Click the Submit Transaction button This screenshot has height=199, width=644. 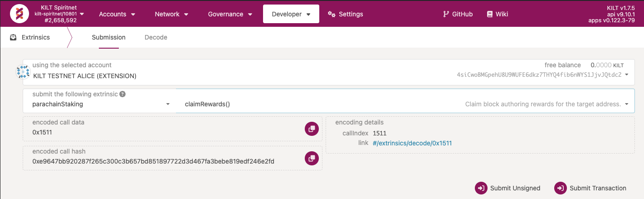pos(590,188)
